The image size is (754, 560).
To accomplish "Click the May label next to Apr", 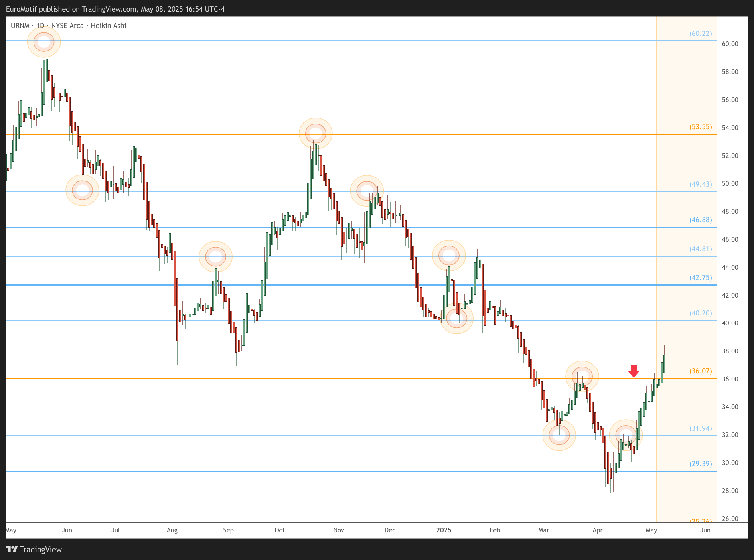I will pyautogui.click(x=651, y=530).
